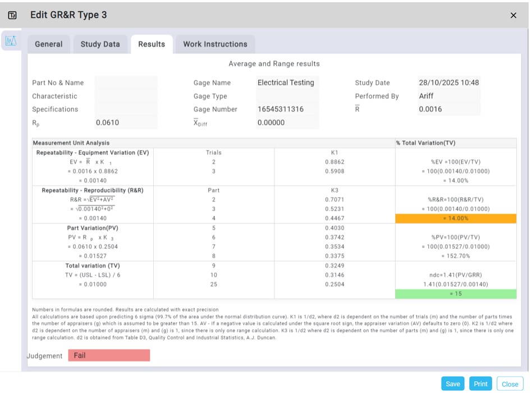Click the Study Date field
This screenshot has height=393, width=532.
(448, 83)
